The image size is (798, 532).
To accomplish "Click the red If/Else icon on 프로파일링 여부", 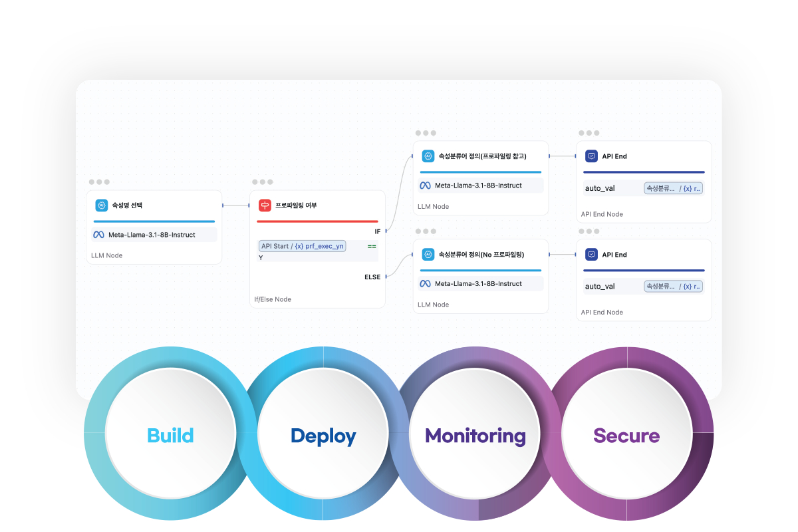I will 265,205.
